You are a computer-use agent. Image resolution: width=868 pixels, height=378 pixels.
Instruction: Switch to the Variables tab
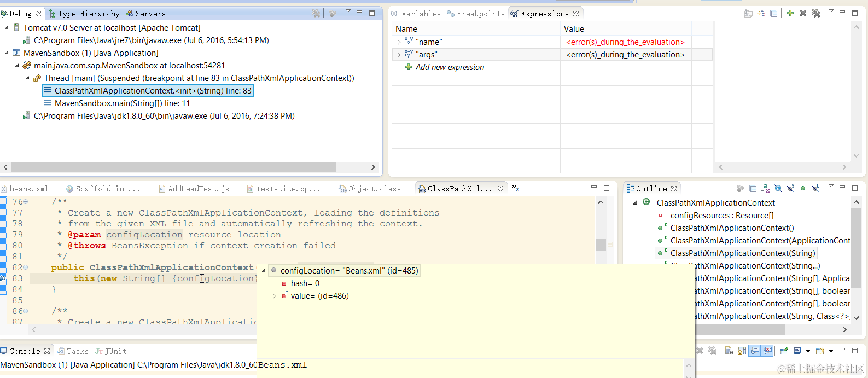[x=416, y=14]
